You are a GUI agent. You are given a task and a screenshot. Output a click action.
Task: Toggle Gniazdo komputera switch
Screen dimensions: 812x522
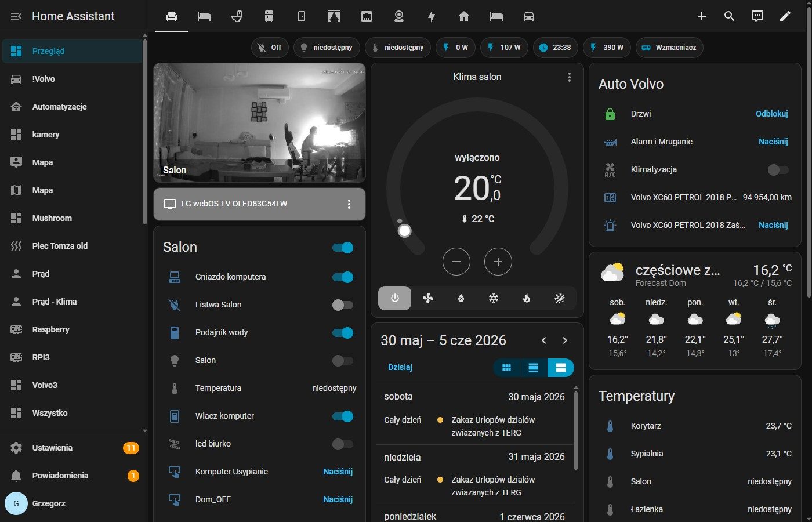point(343,277)
